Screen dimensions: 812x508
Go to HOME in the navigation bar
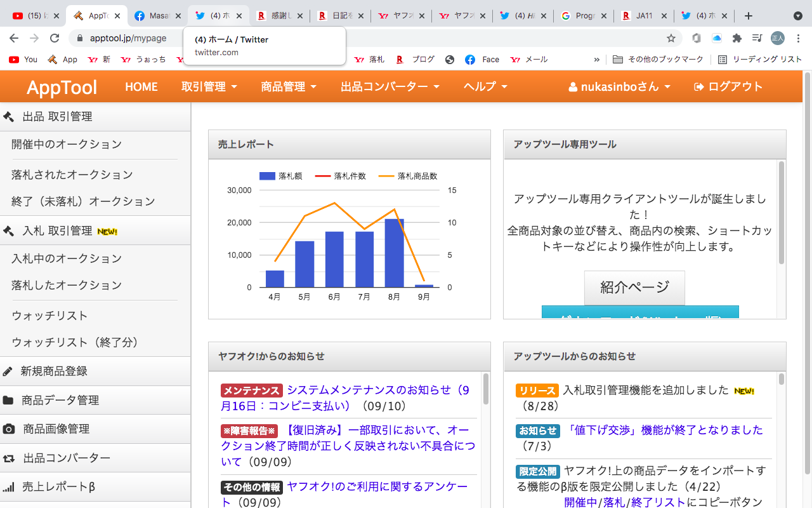click(x=141, y=86)
